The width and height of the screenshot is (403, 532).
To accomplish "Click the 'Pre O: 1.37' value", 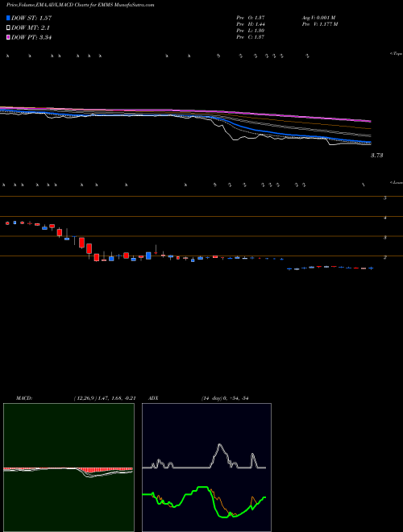I will [x=251, y=18].
